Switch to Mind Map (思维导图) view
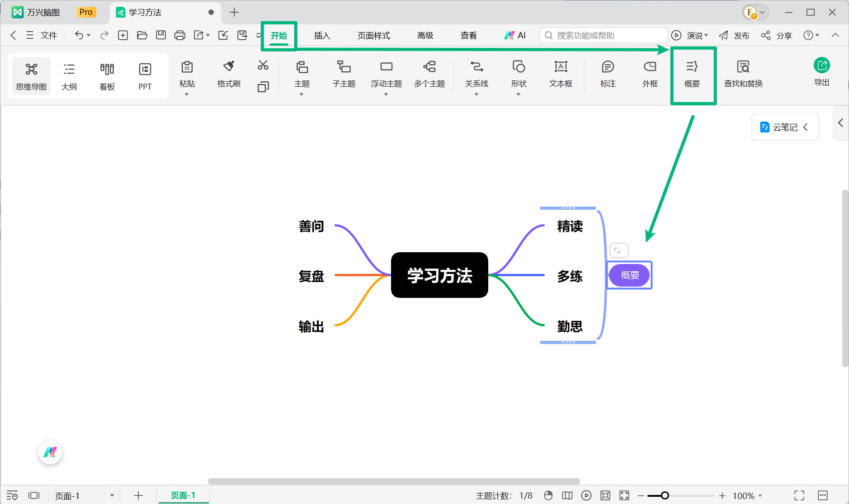Viewport: 849px width, 504px height. point(31,77)
